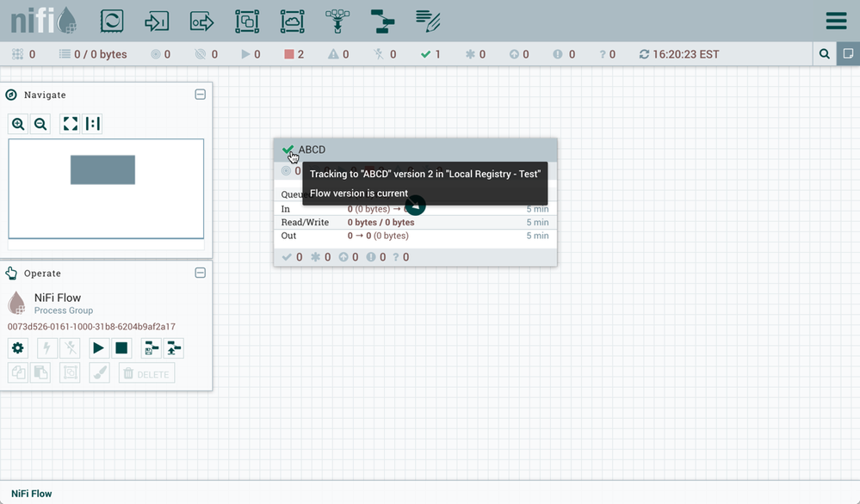Open the bulletin board icon
This screenshot has width=860, height=504.
[848, 54]
